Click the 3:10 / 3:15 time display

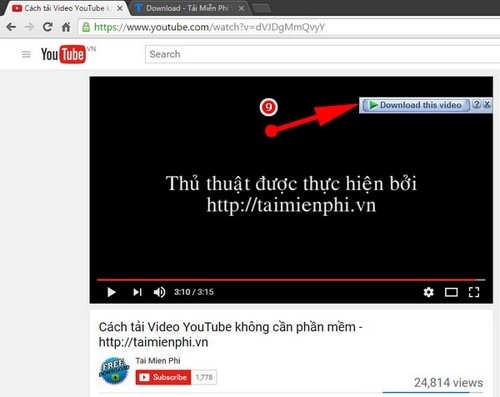(x=194, y=292)
